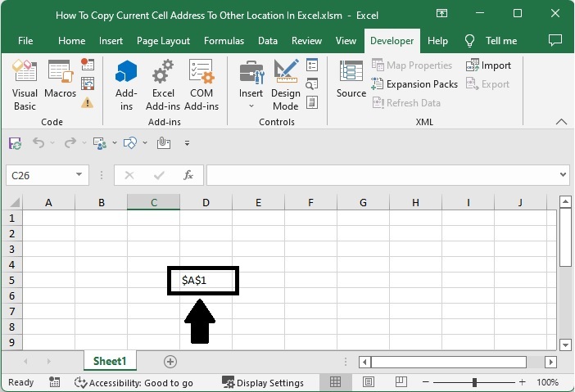Open the Formulas ribbon tab

[x=224, y=41]
